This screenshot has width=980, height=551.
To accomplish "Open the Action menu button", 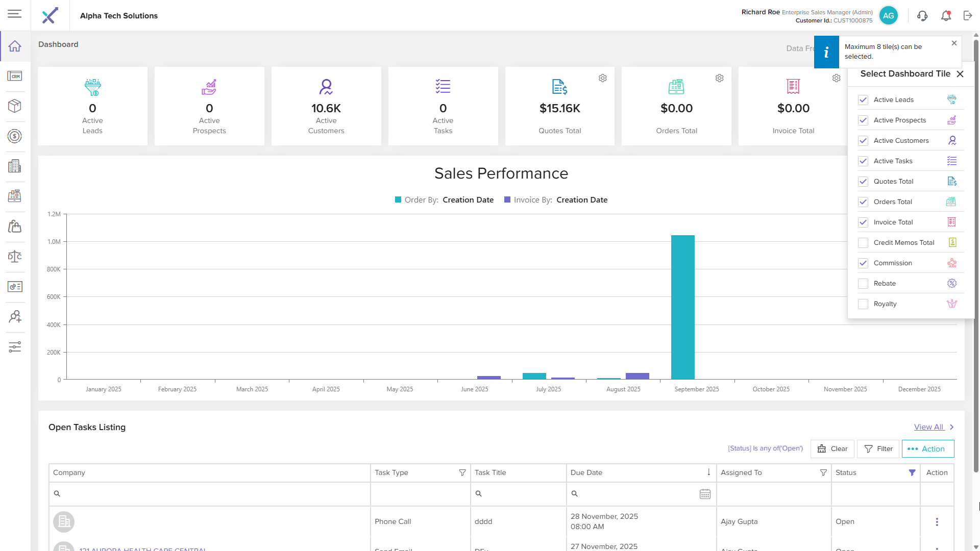I will (927, 449).
